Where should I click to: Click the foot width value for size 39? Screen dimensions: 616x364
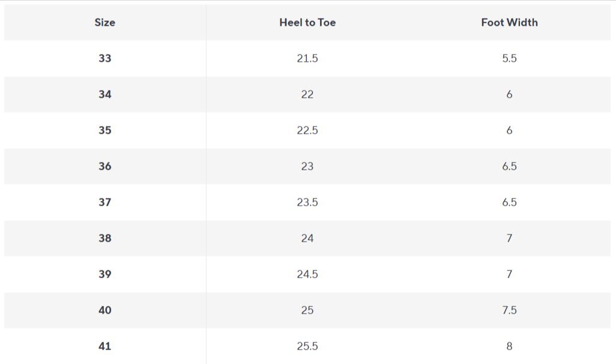tap(509, 275)
